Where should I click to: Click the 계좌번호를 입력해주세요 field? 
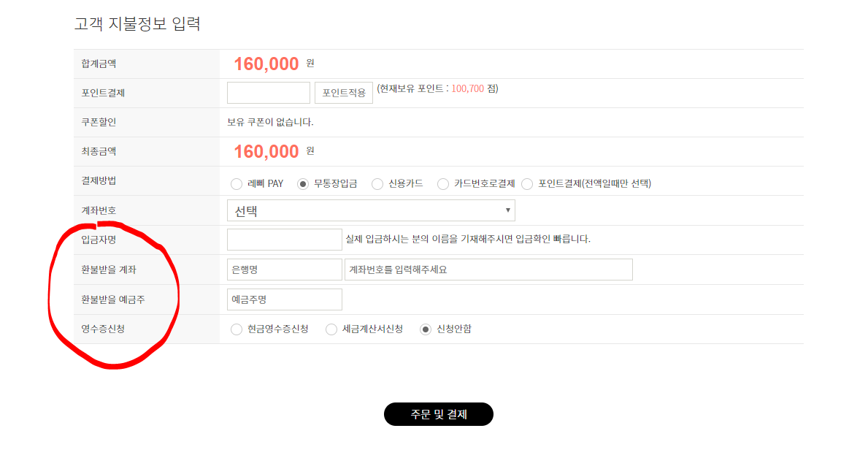[488, 270]
